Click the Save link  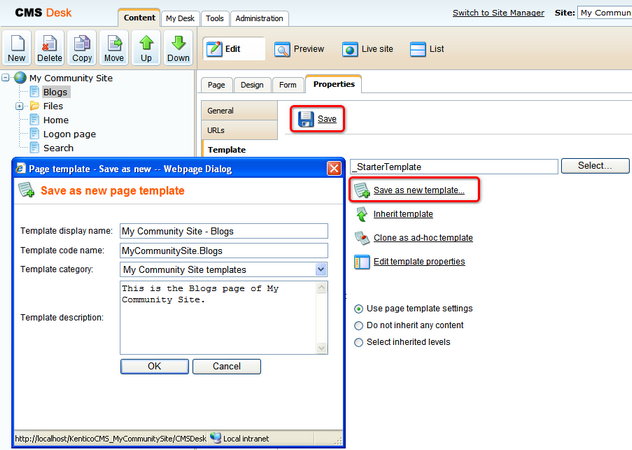[327, 119]
